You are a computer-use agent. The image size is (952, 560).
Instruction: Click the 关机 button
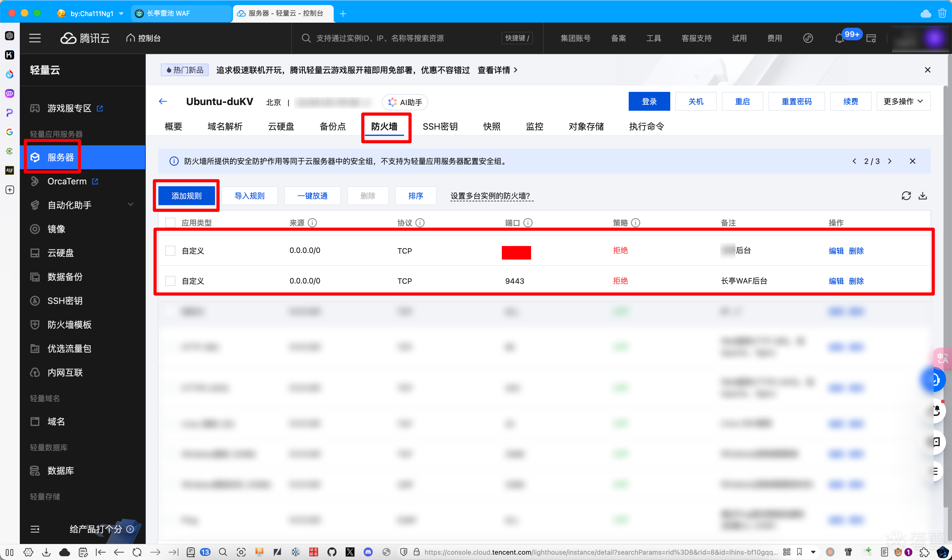(695, 101)
